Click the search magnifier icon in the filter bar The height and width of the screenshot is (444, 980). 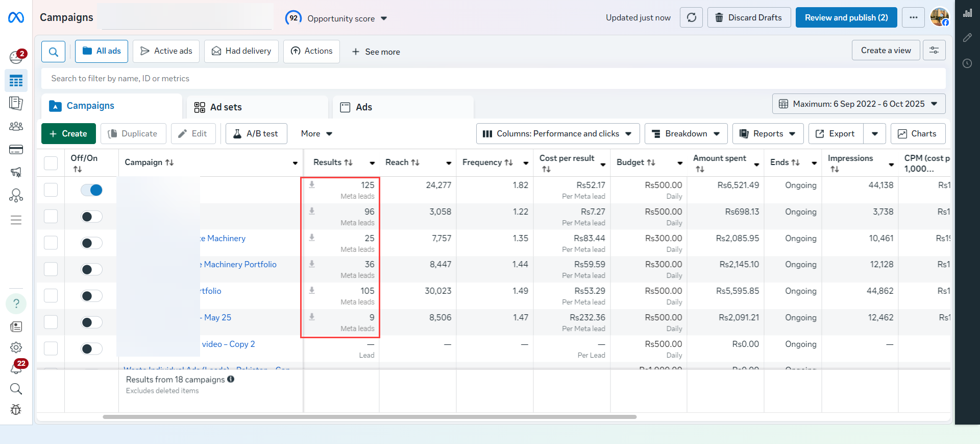pyautogui.click(x=53, y=52)
